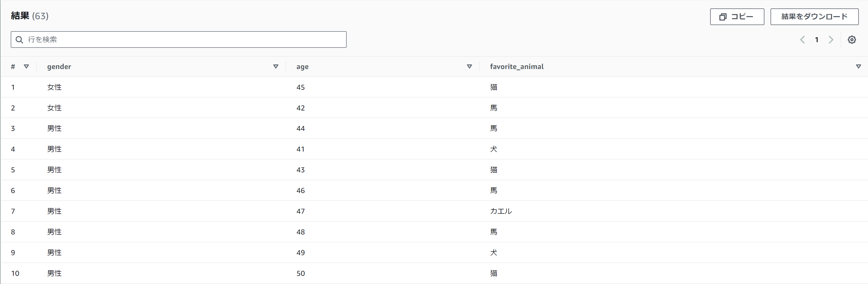Viewport: 868px width, 284px height.
Task: Go to next results page arrow
Action: click(831, 40)
